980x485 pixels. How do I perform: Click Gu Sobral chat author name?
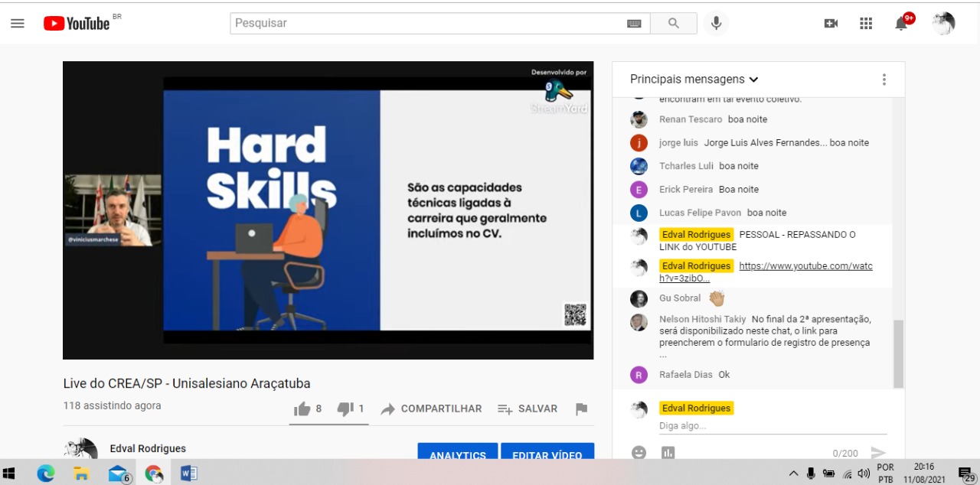pos(680,298)
